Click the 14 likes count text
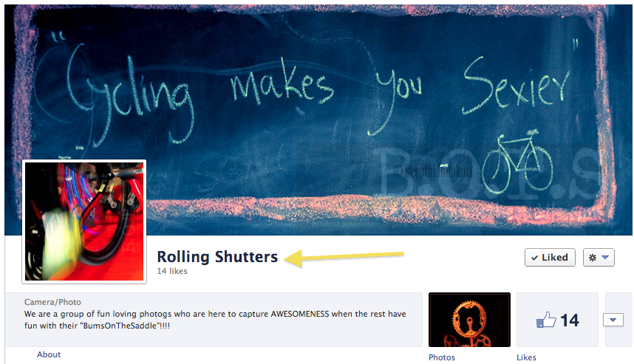This screenshot has width=634, height=364. [x=172, y=271]
